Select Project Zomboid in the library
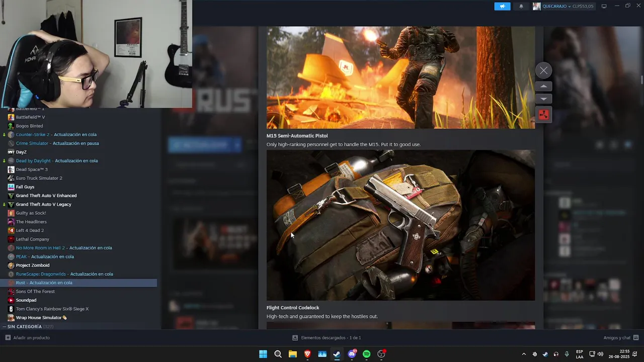The height and width of the screenshot is (362, 644). coord(33,265)
